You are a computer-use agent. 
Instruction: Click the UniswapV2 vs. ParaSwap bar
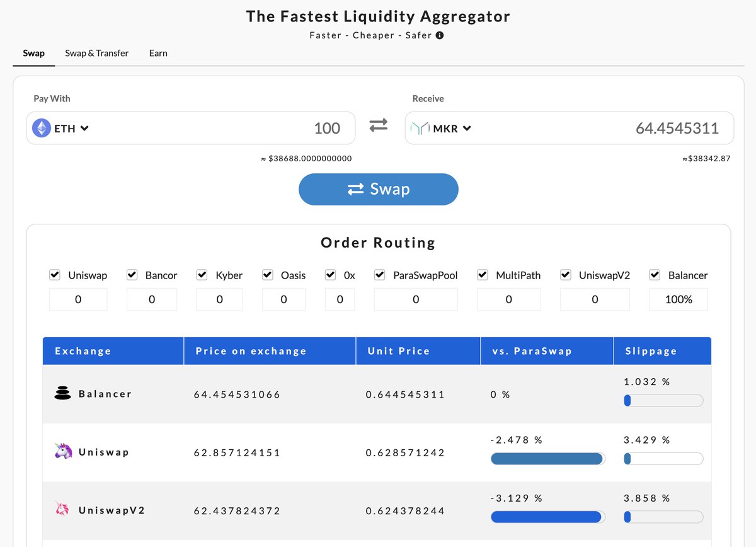tap(547, 517)
